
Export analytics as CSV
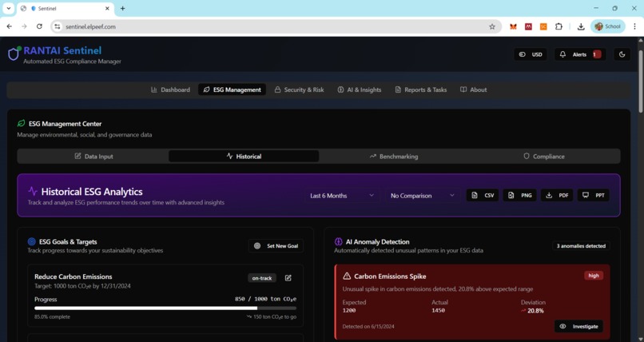[x=483, y=196]
